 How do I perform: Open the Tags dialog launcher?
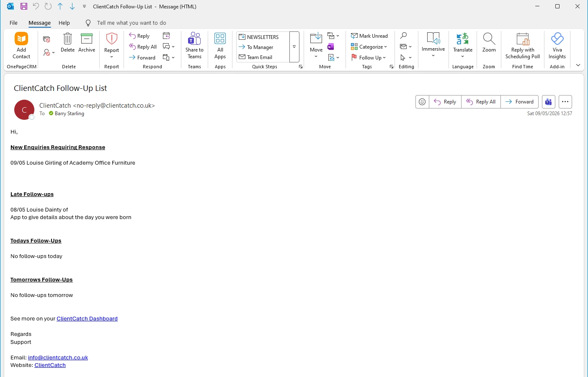click(x=392, y=67)
